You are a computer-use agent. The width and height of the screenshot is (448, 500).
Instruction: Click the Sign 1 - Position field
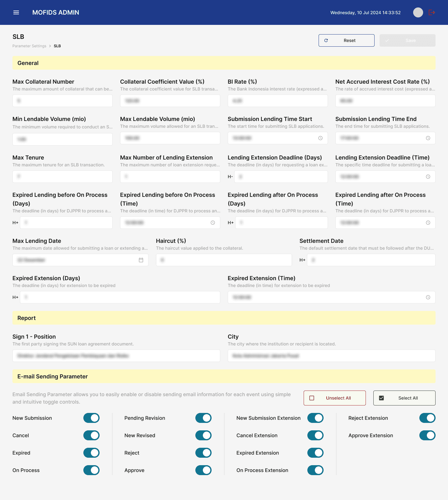pyautogui.click(x=116, y=356)
